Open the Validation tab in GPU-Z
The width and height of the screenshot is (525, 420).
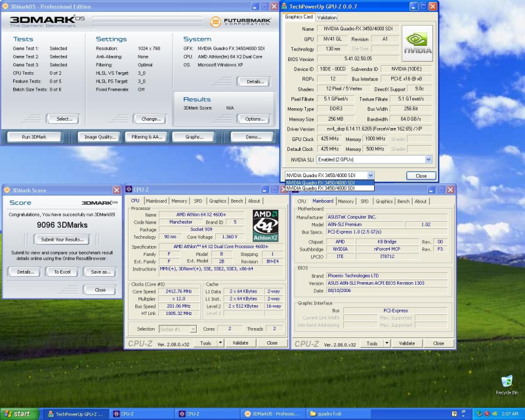(327, 18)
